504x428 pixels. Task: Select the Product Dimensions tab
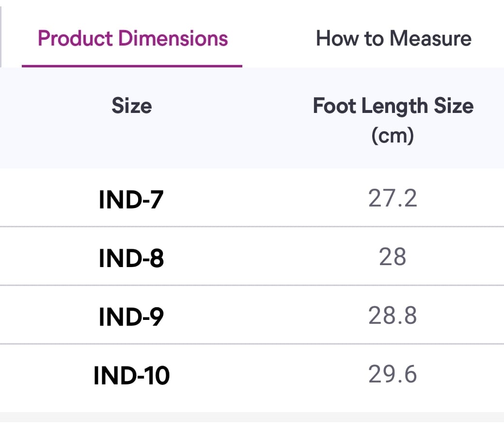point(132,38)
